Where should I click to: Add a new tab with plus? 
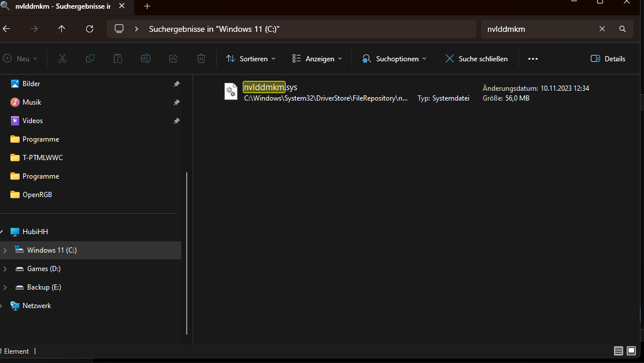tap(147, 6)
